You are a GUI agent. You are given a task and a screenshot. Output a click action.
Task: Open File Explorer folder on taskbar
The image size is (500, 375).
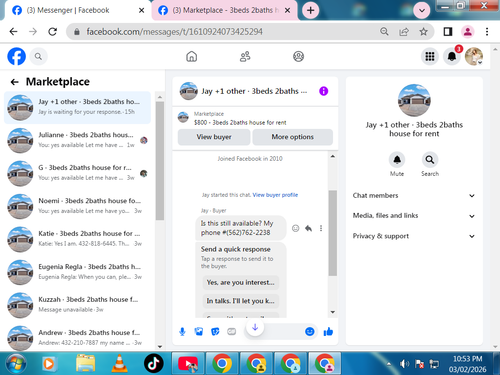(86, 363)
